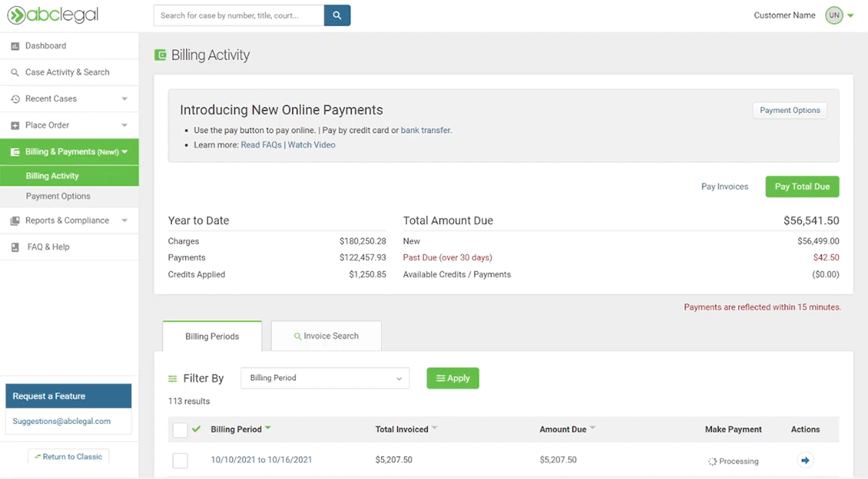This screenshot has height=479, width=868.
Task: Click the blue arrow action icon
Action: click(805, 461)
